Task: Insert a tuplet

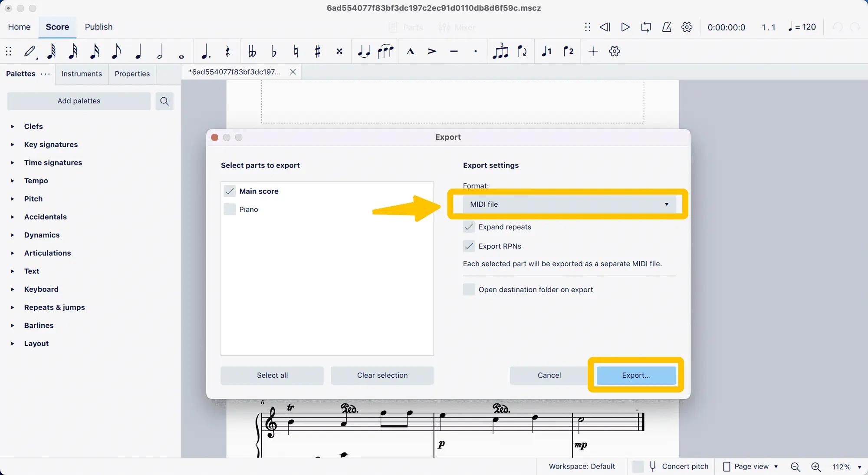Action: 500,51
